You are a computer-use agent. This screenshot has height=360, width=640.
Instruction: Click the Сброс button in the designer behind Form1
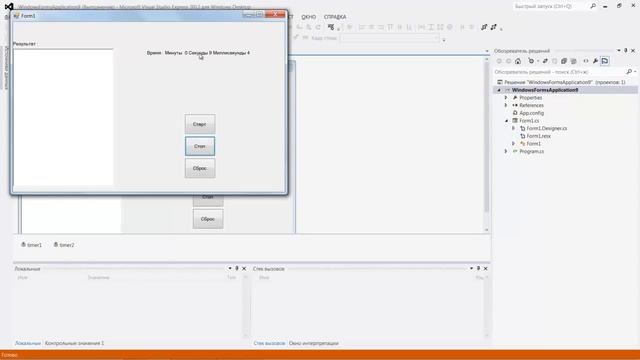click(208, 219)
